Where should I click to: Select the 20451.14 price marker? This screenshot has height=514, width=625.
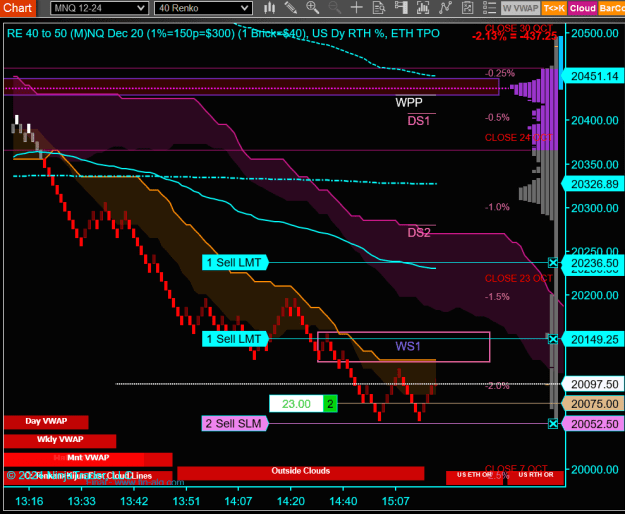(593, 76)
